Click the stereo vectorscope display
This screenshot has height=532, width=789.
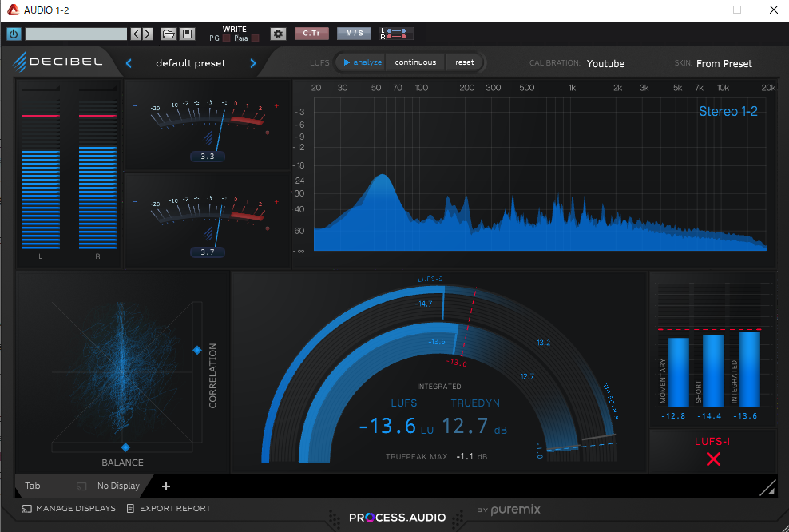(x=121, y=371)
